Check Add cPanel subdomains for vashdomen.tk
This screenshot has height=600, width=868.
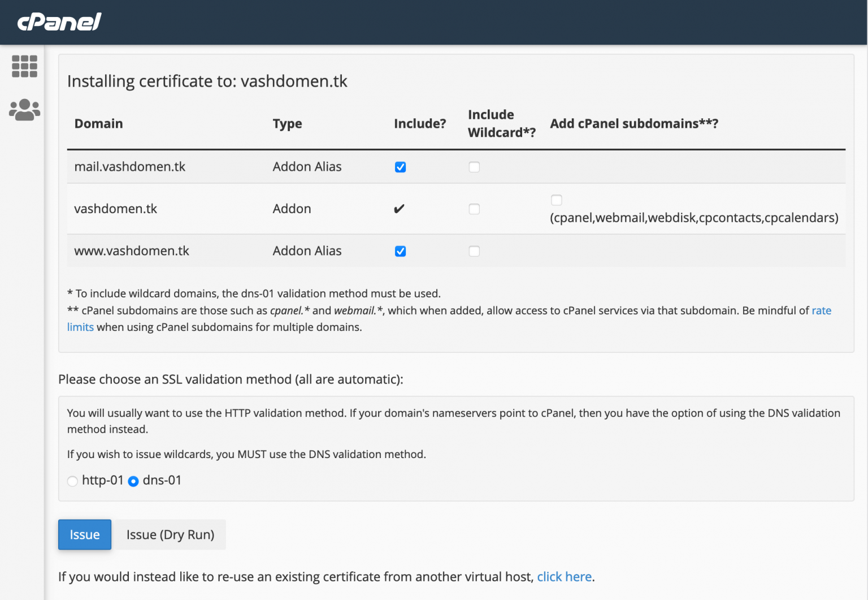coord(556,200)
